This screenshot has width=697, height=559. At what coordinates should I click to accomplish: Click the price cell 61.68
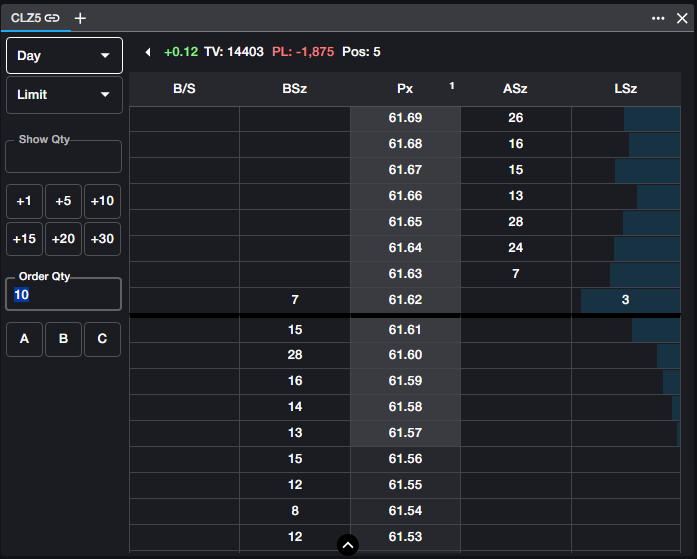[x=405, y=144]
